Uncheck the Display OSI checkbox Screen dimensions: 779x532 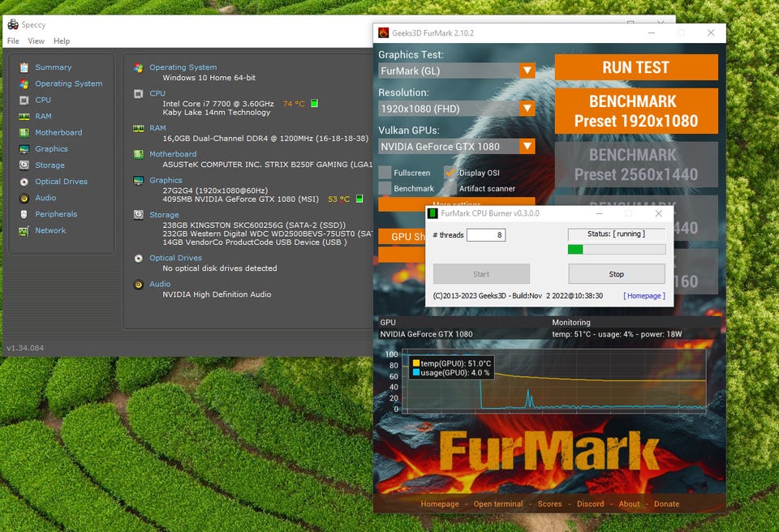[x=450, y=173]
